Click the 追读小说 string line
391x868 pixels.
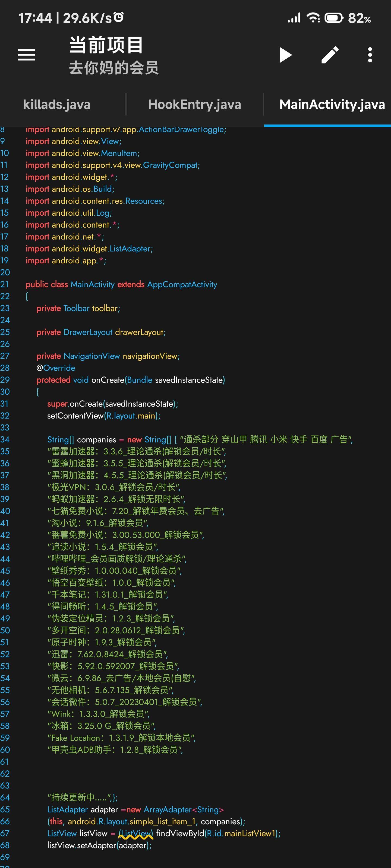point(103,547)
